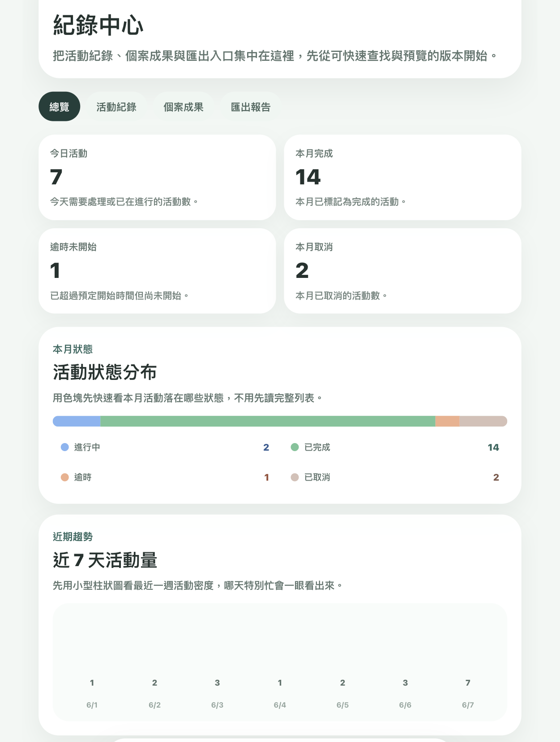560x742 pixels.
Task: Click the 已取消 legend label
Action: (x=317, y=477)
